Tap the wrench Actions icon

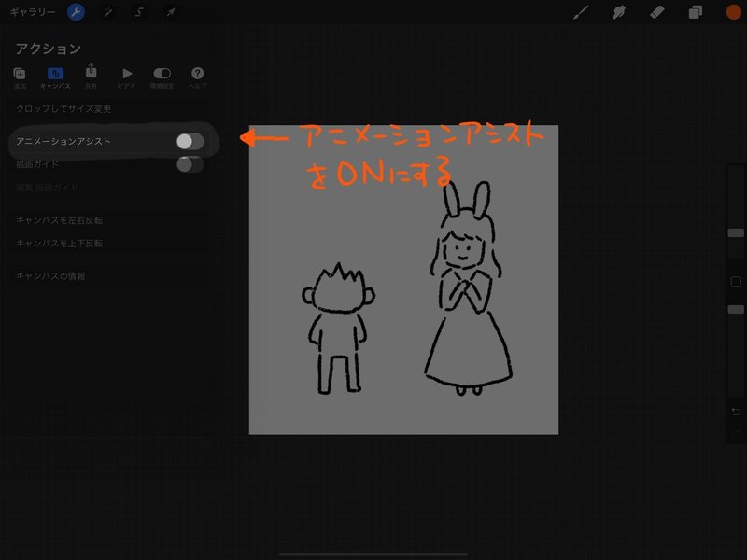click(x=77, y=12)
